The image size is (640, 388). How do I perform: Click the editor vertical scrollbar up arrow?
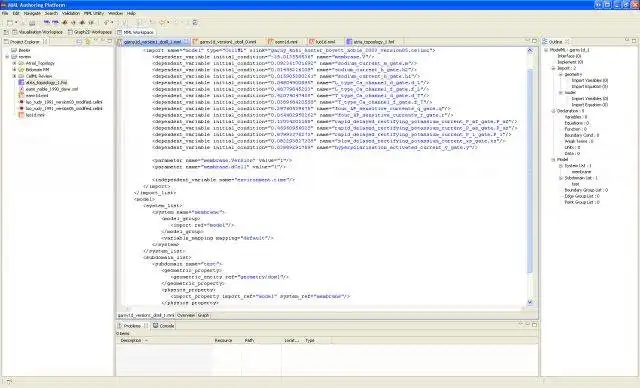click(x=530, y=50)
